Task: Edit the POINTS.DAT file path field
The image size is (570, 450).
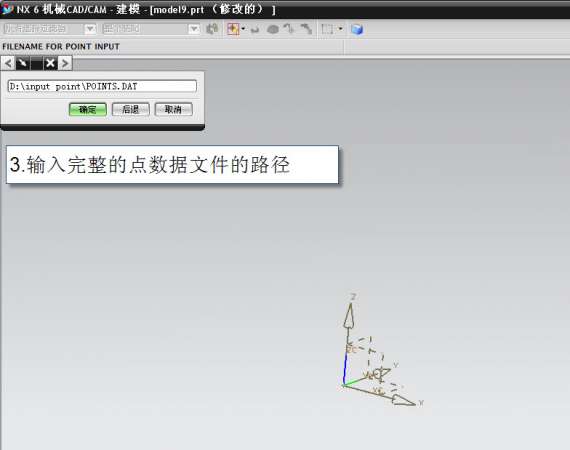Action: pyautogui.click(x=102, y=86)
